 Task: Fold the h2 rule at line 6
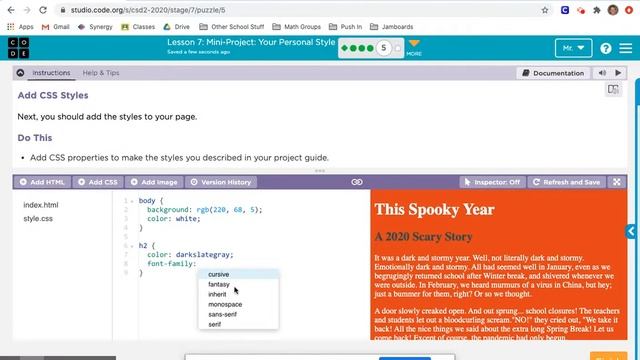[x=132, y=246]
